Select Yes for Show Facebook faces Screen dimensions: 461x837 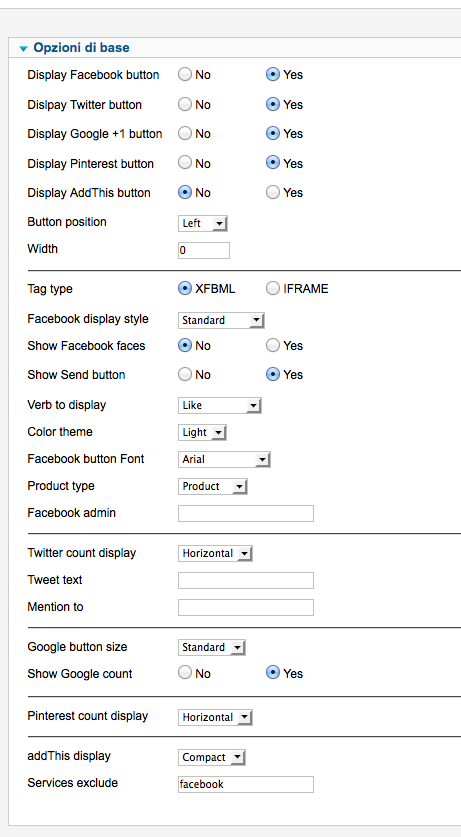point(273,346)
